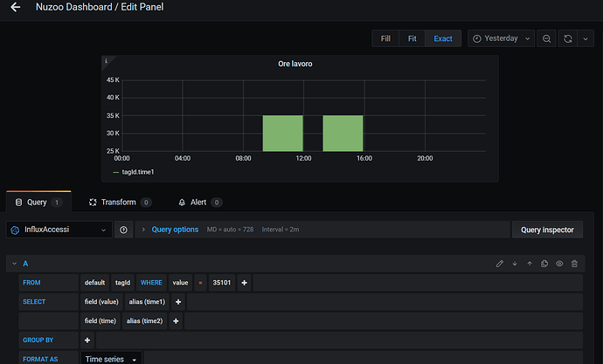Click the second green bar in chart
This screenshot has width=603, height=364.
[x=343, y=134]
